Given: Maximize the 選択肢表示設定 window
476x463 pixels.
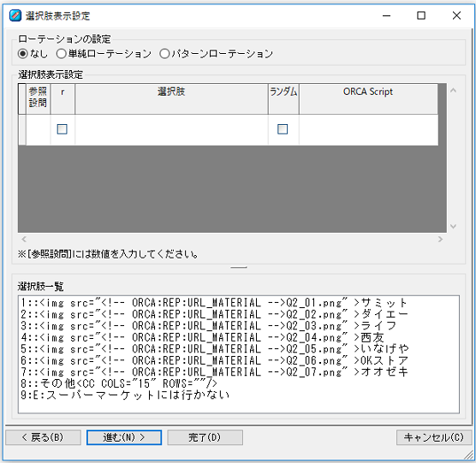Looking at the screenshot, I should coord(421,15).
